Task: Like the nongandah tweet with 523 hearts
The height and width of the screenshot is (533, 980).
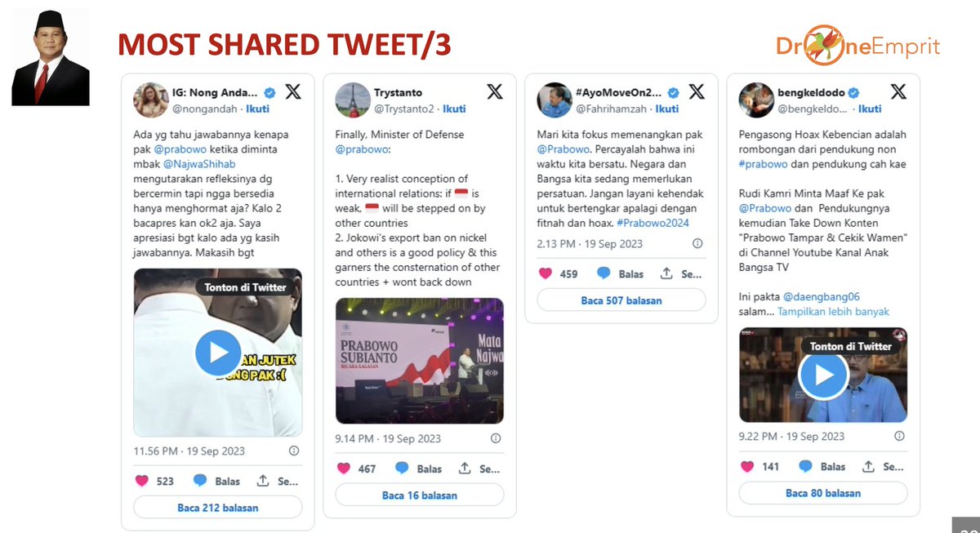Action: coord(140,481)
